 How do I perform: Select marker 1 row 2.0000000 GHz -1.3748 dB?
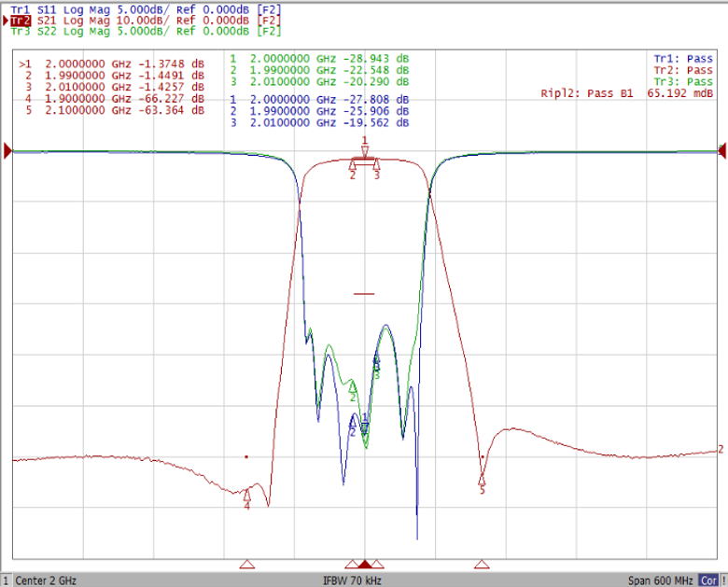(x=111, y=64)
